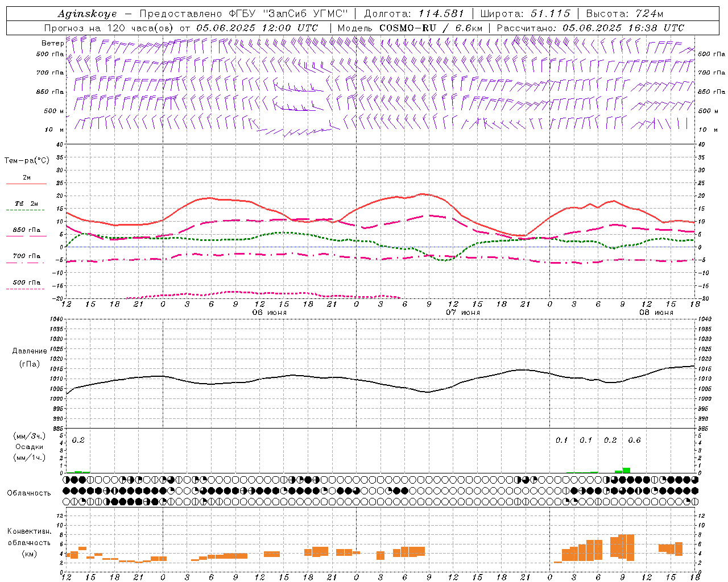Click the Тем-ра(°C) panel label
The image size is (728, 582).
tap(27, 160)
